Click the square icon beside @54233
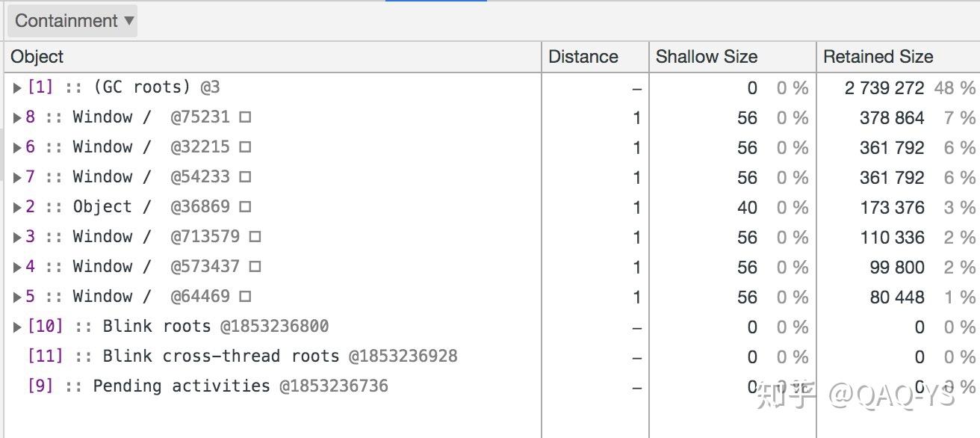Viewport: 980px width, 438px height. [x=245, y=177]
